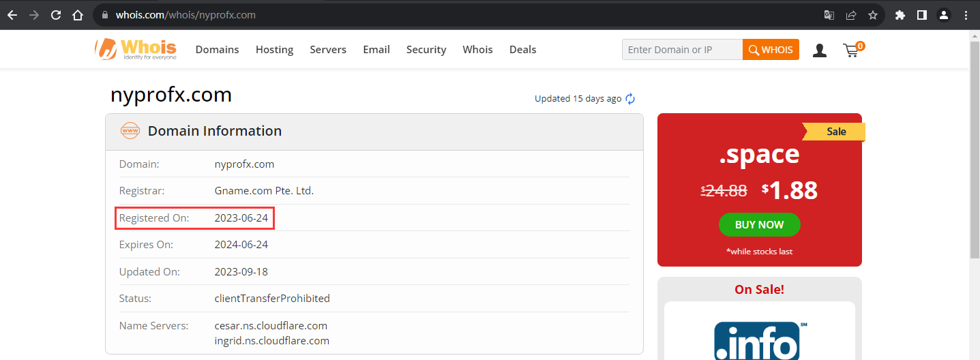Click the address bar URL

point(185,15)
